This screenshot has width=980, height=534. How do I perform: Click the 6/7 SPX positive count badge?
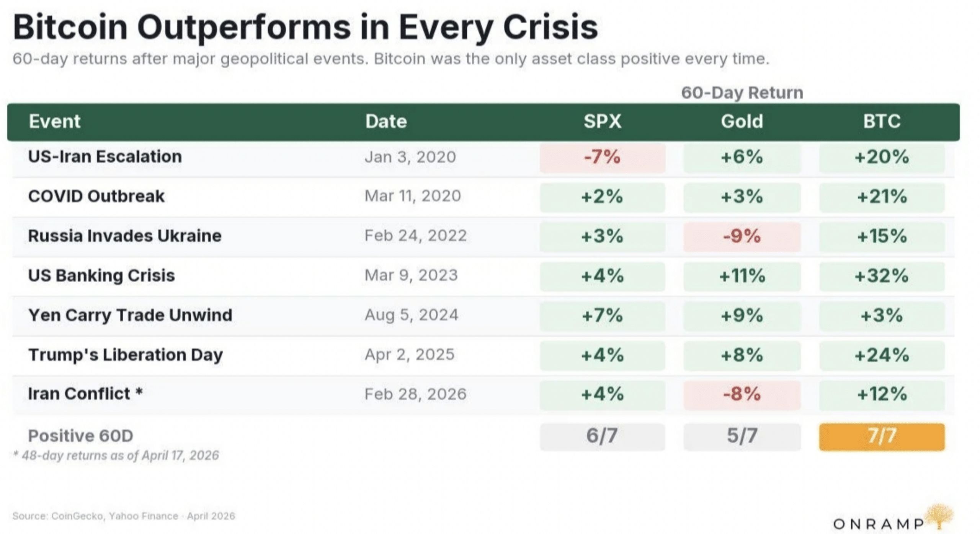pyautogui.click(x=602, y=436)
